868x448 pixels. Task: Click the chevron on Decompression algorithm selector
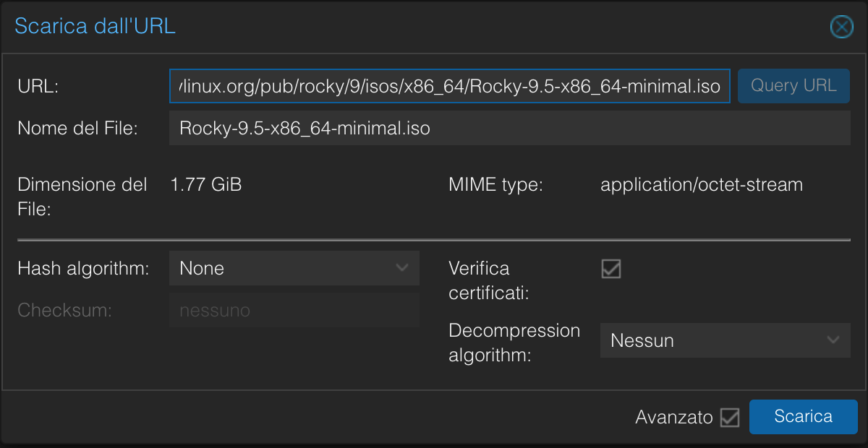(x=834, y=340)
